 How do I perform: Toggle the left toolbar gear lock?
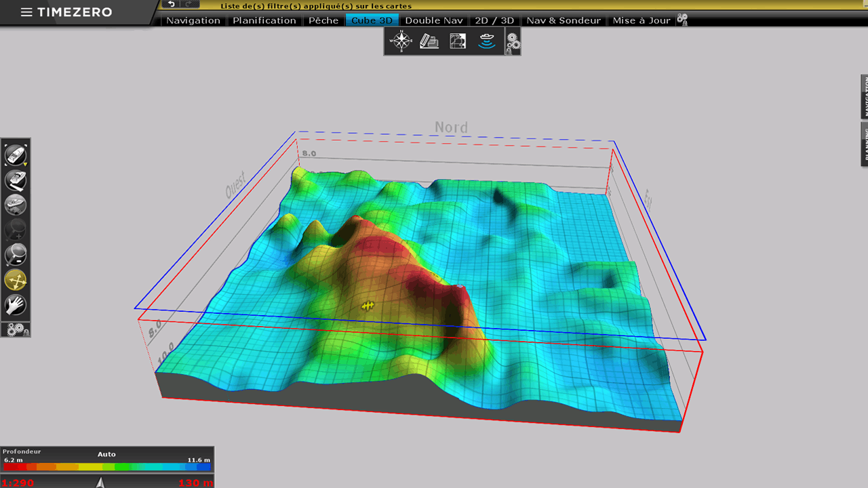[16, 330]
